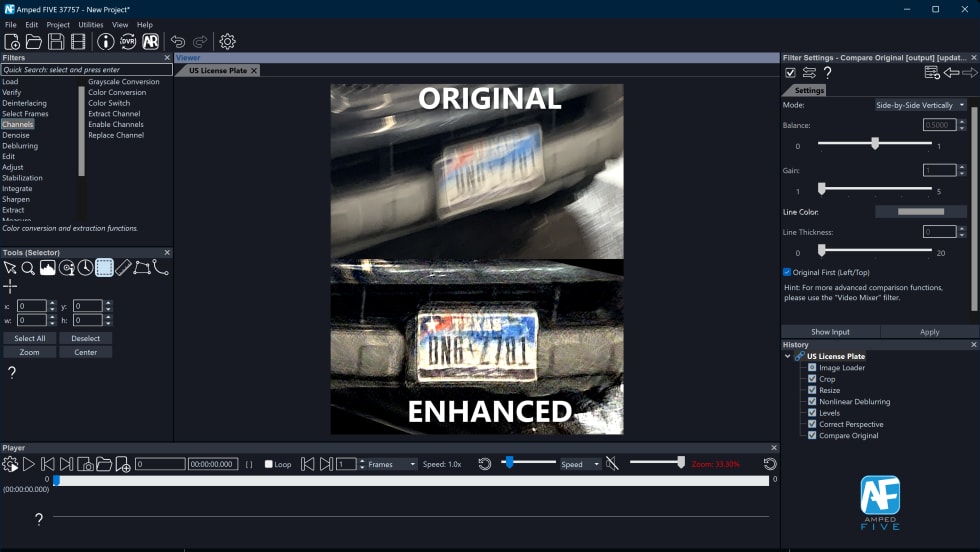
Task: Open the Filter Settings help question mark
Action: tap(828, 73)
